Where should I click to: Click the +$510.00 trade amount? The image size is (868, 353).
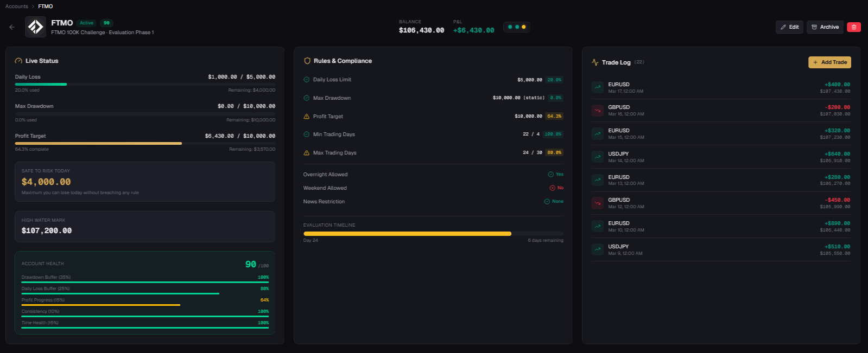837,247
